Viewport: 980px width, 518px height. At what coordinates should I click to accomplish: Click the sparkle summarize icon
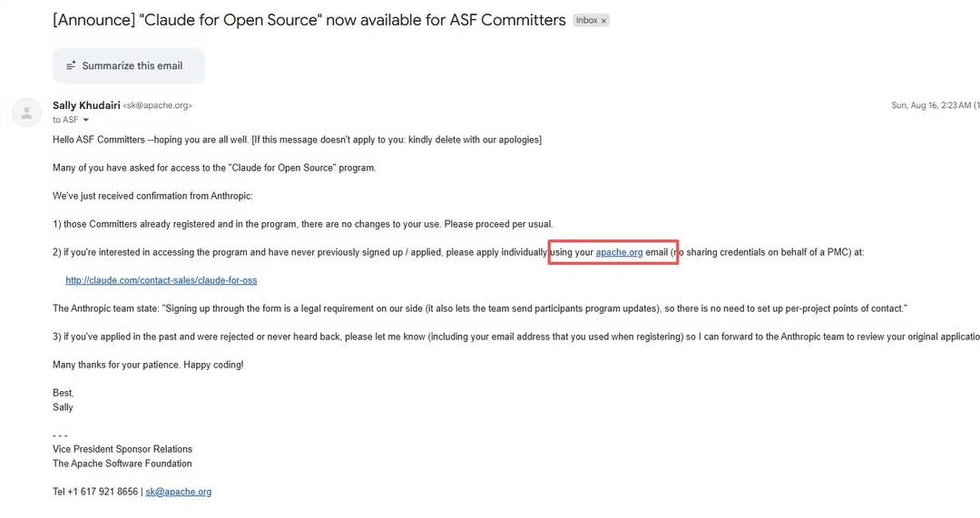[72, 65]
